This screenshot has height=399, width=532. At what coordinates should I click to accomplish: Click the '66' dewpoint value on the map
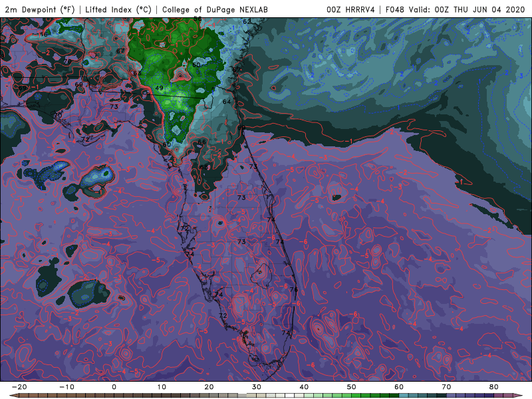201,142
